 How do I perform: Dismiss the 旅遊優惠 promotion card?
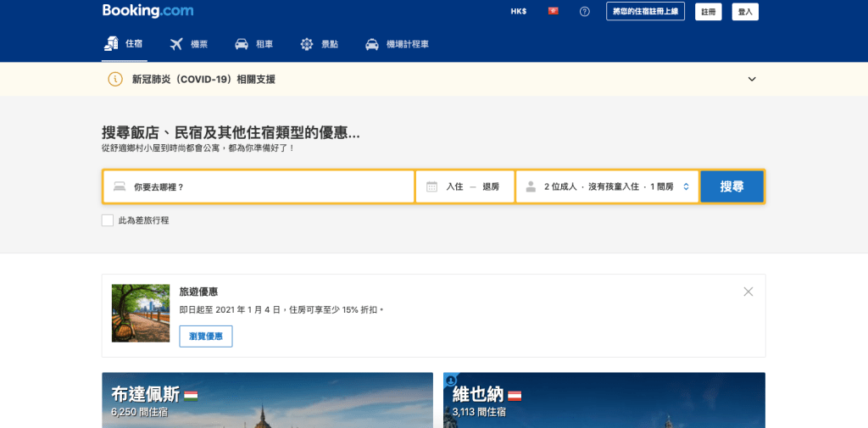pos(748,292)
